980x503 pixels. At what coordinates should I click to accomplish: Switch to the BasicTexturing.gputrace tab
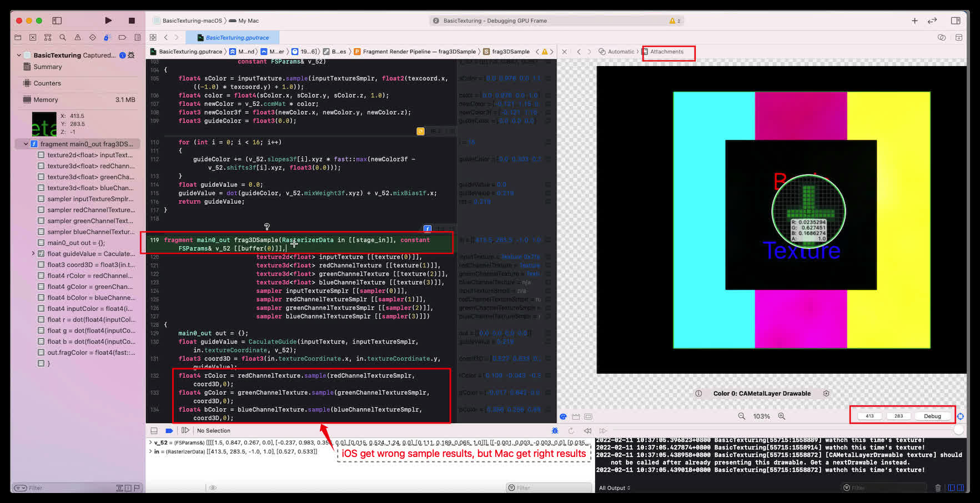(x=237, y=38)
